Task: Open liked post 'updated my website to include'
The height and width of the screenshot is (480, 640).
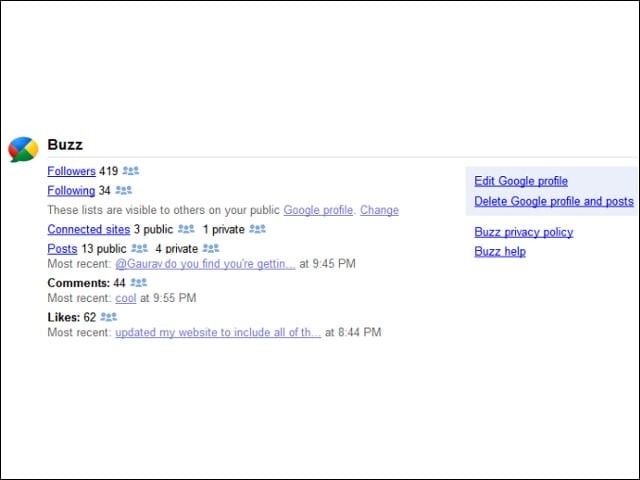Action: [218, 332]
